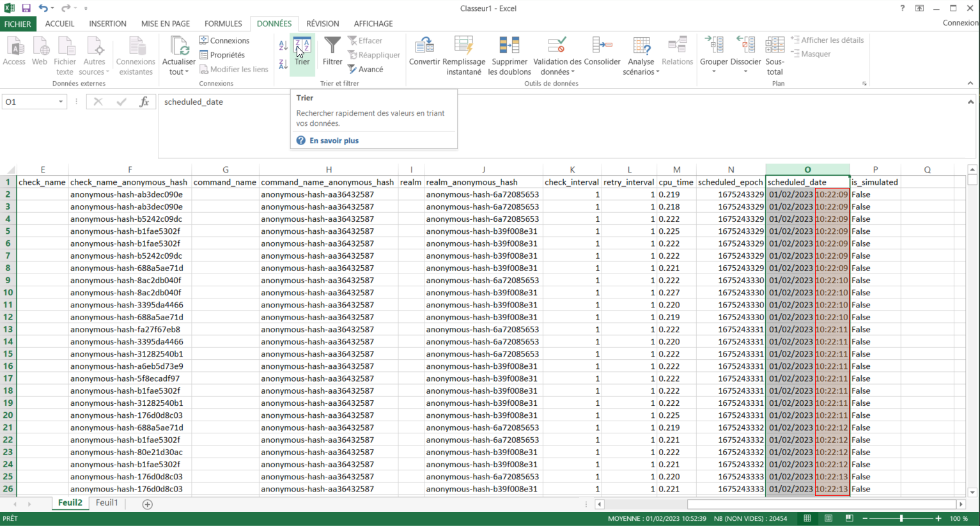Save the workbook using the disk icon
980x526 pixels.
point(26,8)
